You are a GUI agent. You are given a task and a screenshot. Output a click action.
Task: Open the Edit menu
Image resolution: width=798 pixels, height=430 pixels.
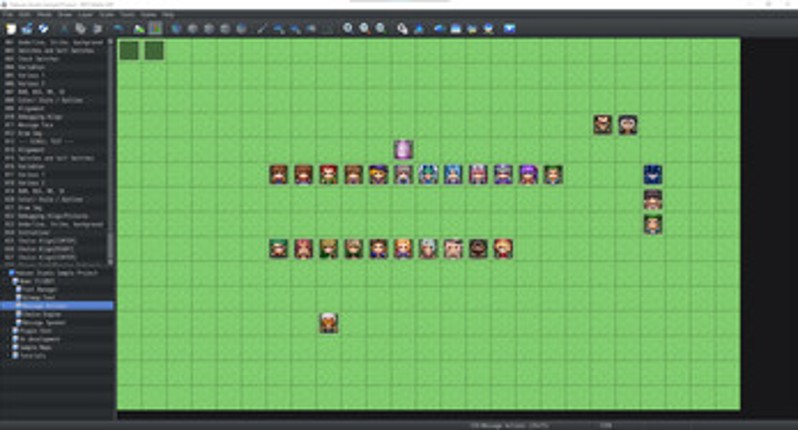point(24,15)
